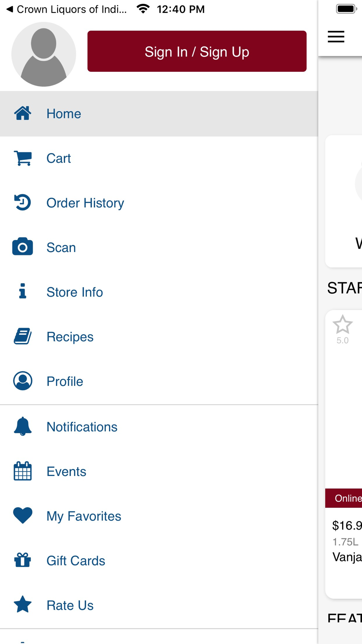Open the Gift Cards present icon

coord(22,560)
